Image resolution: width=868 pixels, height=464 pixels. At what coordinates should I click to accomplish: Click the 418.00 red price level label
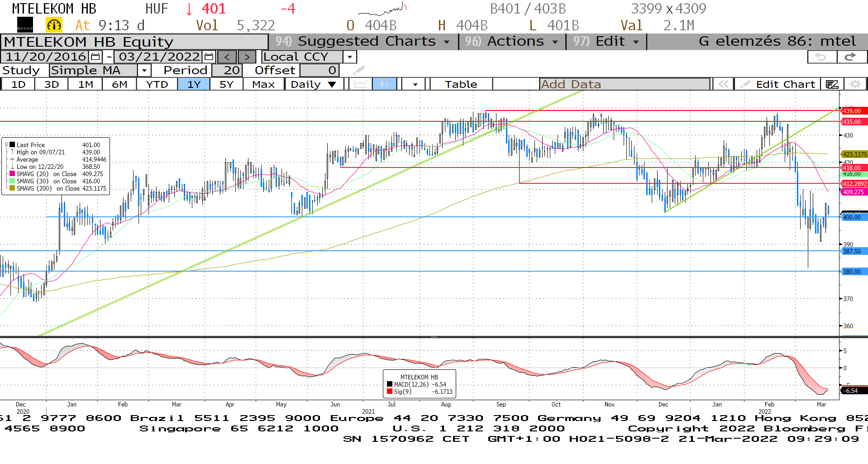854,168
